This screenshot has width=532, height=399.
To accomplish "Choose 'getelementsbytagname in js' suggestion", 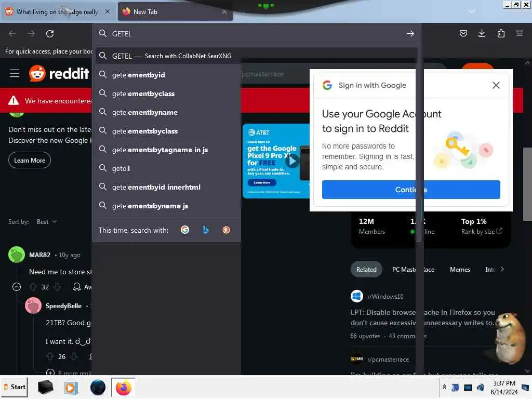I will point(168,150).
